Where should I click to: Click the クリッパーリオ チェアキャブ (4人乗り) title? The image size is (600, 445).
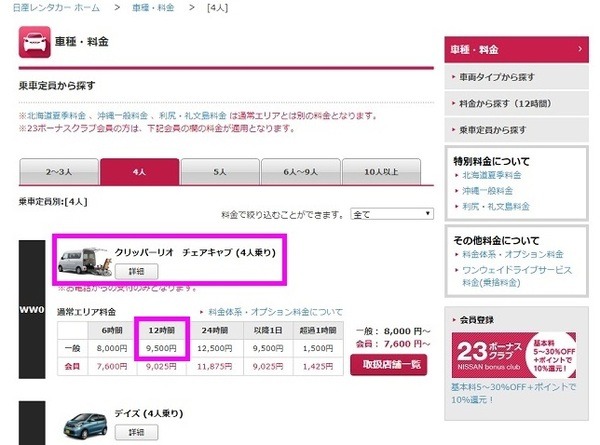195,253
